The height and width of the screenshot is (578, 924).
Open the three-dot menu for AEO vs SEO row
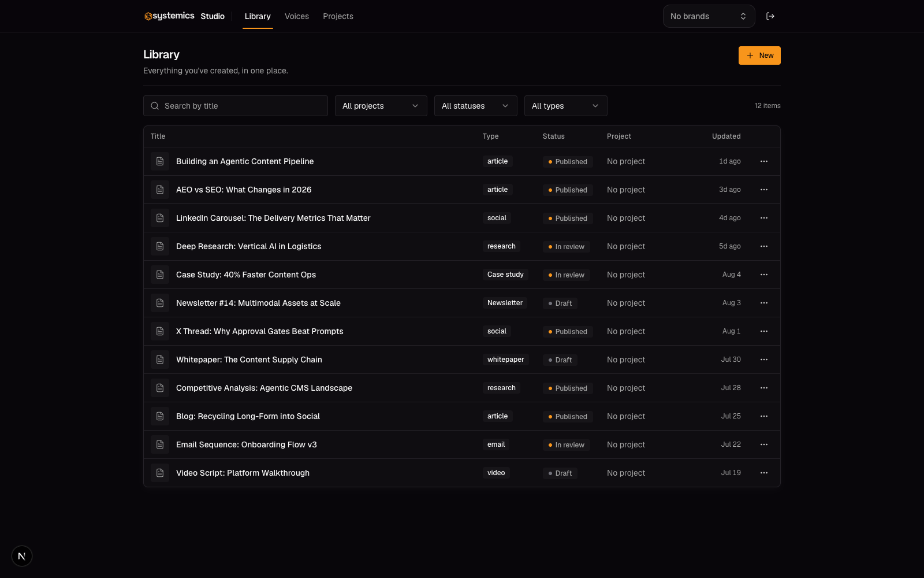(764, 190)
